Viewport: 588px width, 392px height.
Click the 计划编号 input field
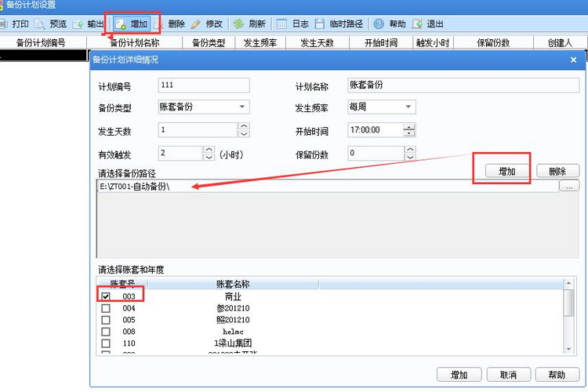click(204, 85)
